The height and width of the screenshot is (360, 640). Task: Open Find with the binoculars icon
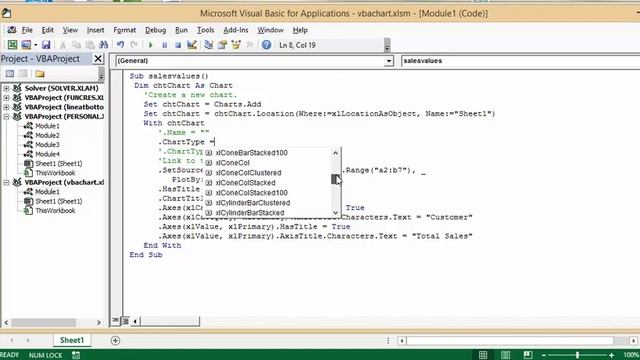[x=103, y=45]
